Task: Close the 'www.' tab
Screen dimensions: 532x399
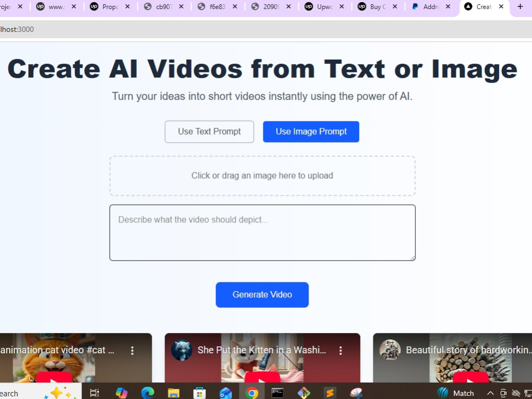Action: [x=74, y=6]
